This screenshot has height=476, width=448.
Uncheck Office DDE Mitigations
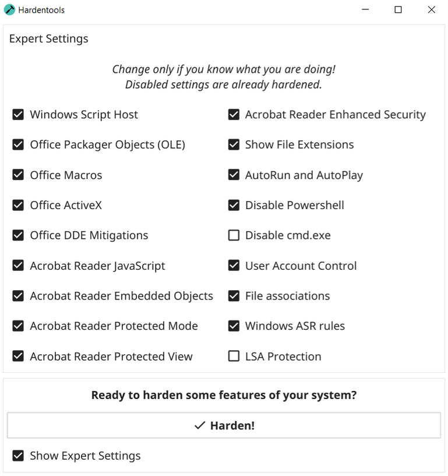(x=18, y=235)
